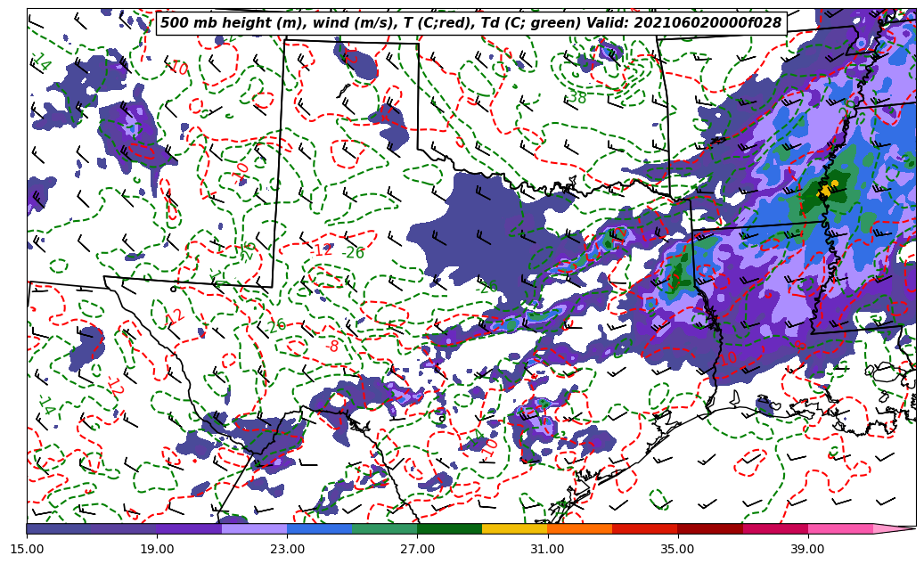Pick the sea green colorbar segment before 27.00
The width and height of the screenshot is (924, 564).
click(x=385, y=528)
